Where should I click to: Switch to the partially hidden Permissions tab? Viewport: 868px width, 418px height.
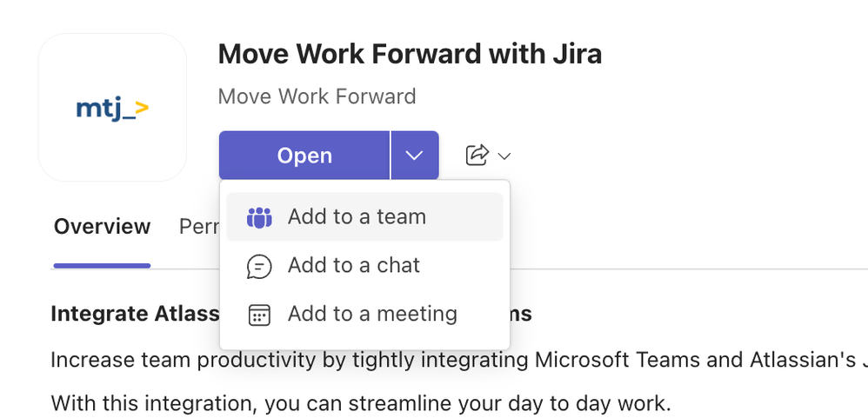coord(198,227)
